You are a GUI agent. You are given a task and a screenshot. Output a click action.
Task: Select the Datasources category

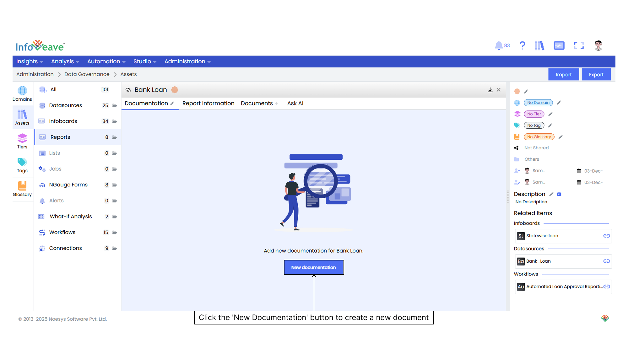point(77,106)
